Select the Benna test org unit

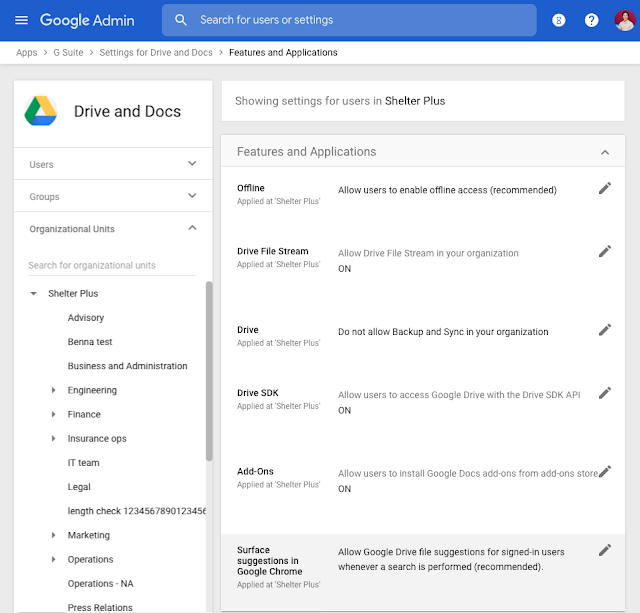click(90, 342)
